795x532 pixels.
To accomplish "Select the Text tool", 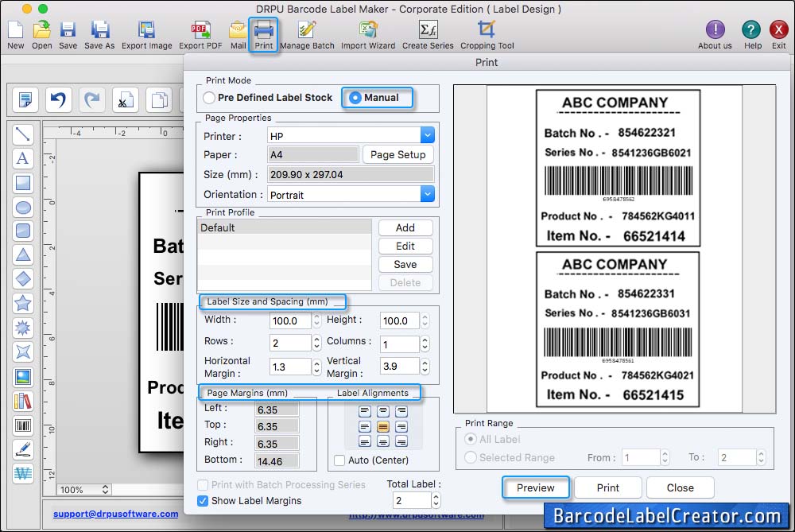I will (23, 158).
